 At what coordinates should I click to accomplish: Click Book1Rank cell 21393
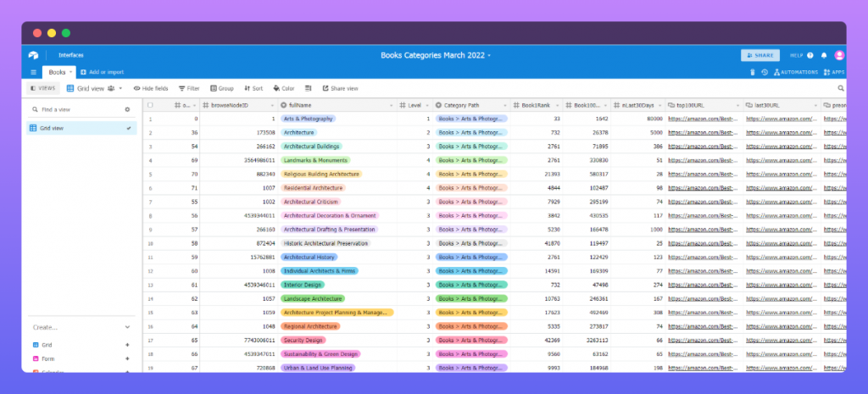(537, 174)
